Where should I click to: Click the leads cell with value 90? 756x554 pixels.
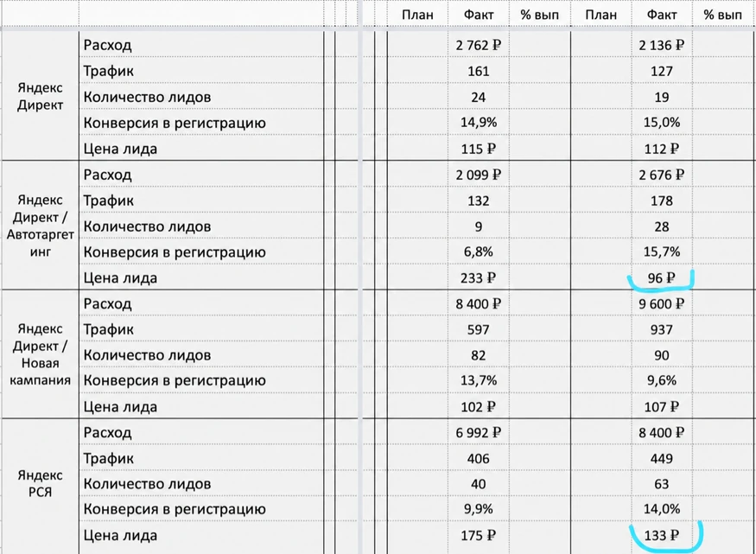click(662, 355)
